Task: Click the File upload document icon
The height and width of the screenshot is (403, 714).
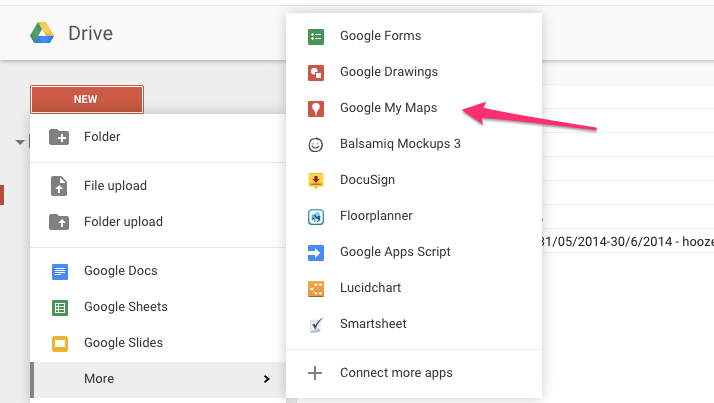Action: point(59,186)
